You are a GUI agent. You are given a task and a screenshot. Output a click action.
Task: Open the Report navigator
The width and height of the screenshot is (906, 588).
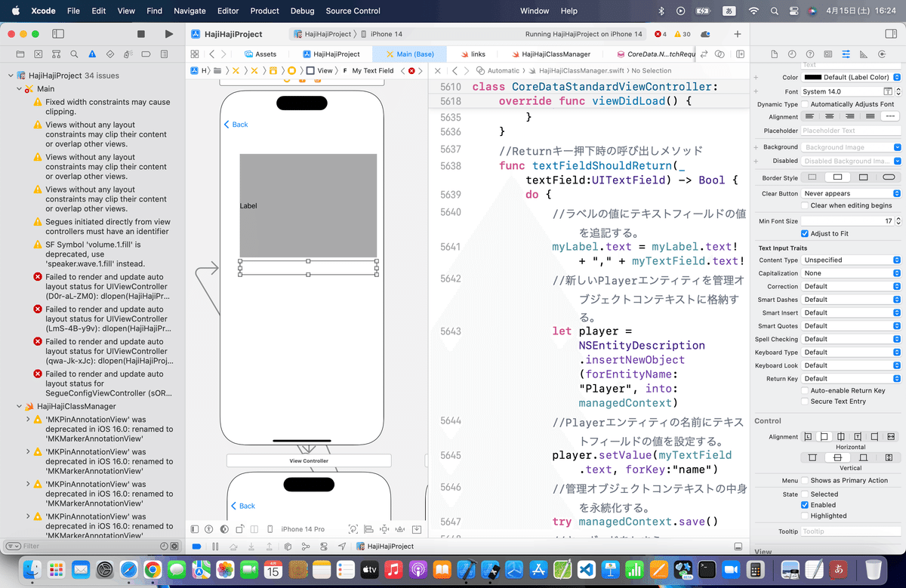point(165,54)
